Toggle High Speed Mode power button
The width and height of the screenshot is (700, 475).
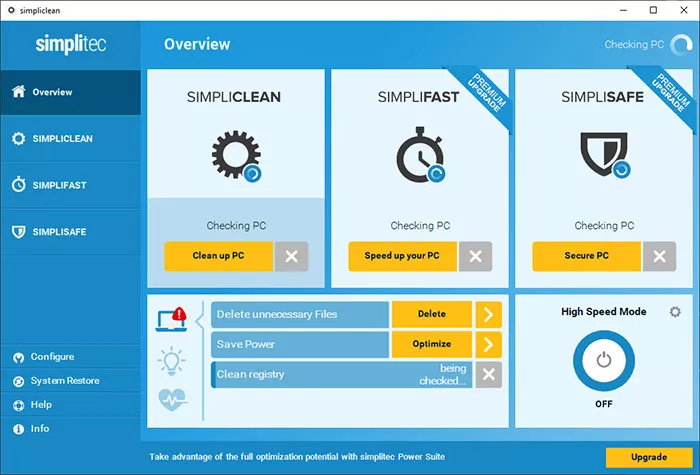[604, 360]
